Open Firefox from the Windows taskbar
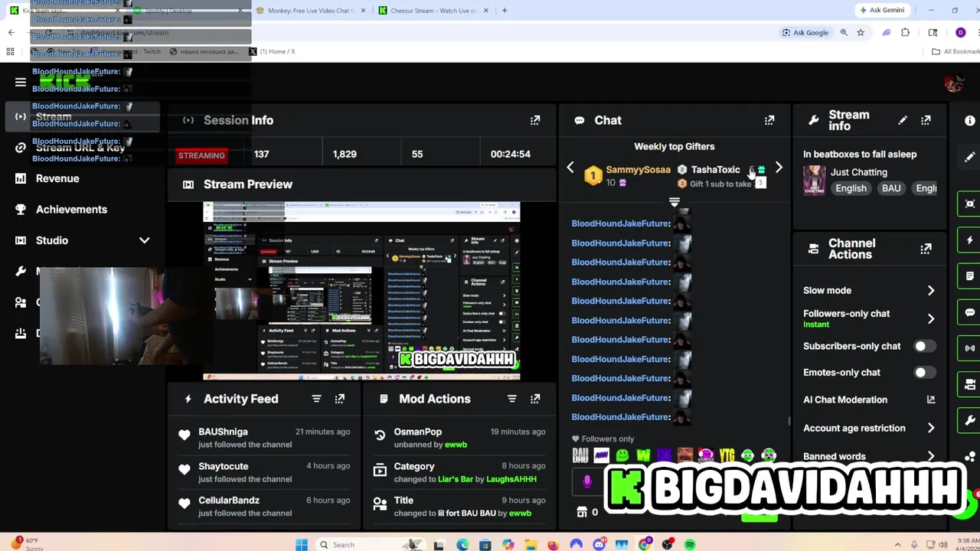Screen dimensions: 980x551 click(x=553, y=545)
